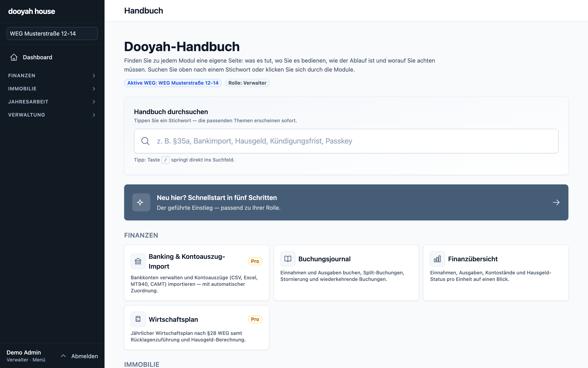Viewport: 588px width, 368px height.
Task: Click the Handbuch page title in header
Action: (x=144, y=11)
